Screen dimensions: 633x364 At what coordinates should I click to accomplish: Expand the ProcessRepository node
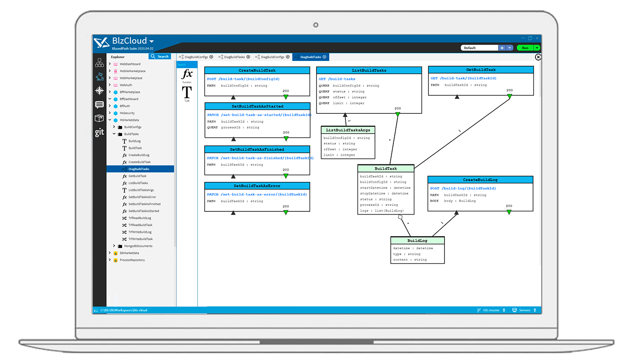pos(110,260)
